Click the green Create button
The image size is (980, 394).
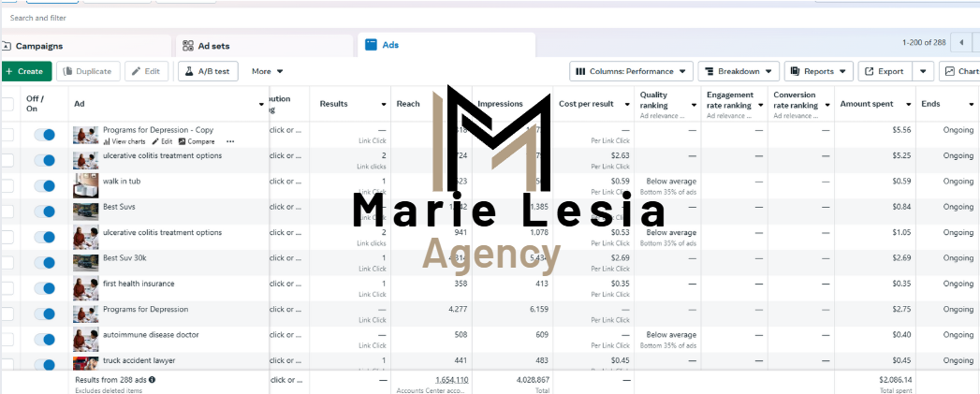tap(25, 71)
